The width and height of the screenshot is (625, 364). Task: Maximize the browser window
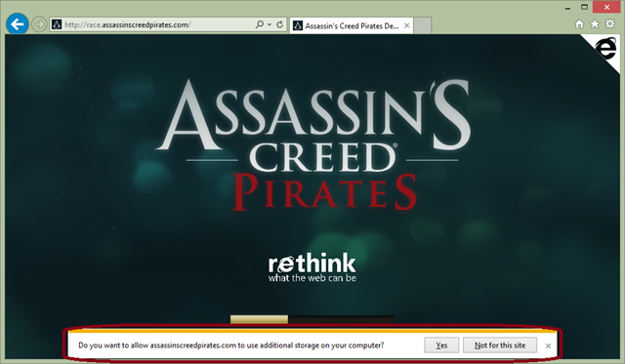[584, 7]
